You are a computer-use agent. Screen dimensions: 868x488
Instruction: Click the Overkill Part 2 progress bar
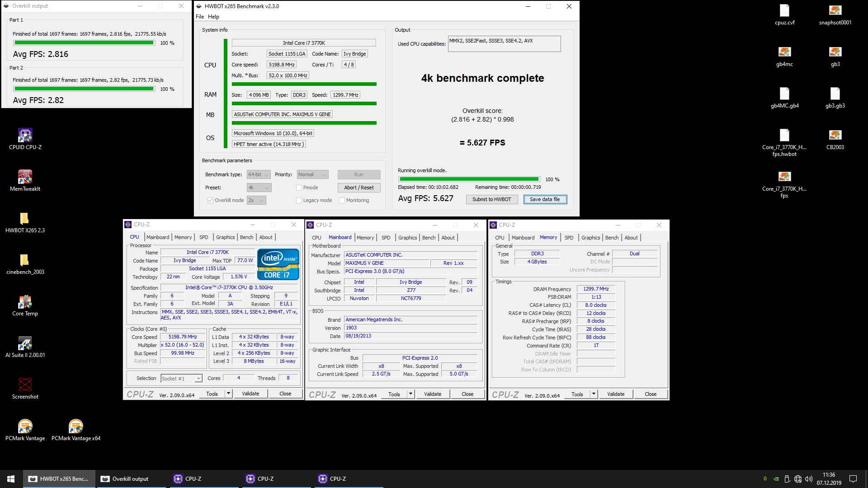(84, 89)
